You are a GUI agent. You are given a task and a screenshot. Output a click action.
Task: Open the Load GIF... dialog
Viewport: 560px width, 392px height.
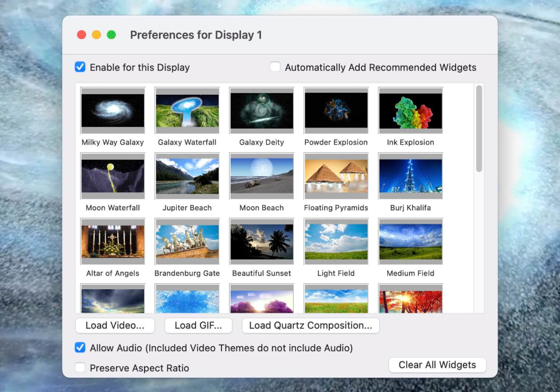[x=198, y=325]
